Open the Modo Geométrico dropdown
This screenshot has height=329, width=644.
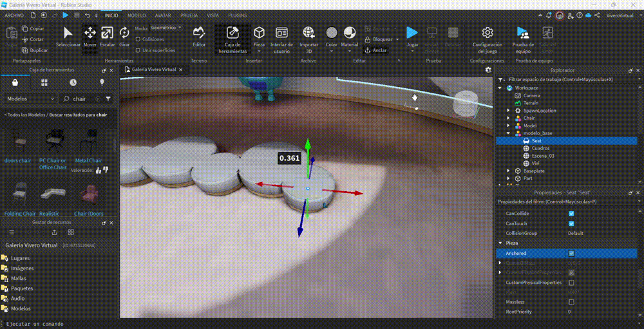coord(166,28)
